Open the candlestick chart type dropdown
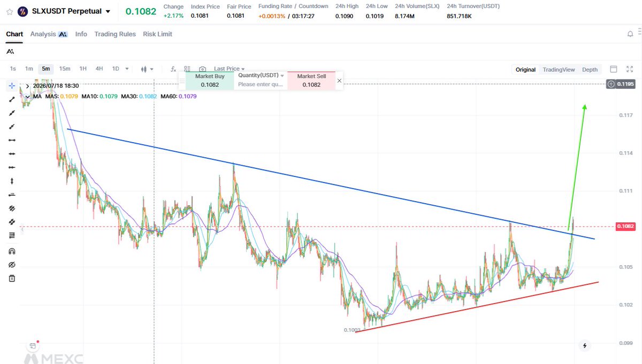 click(x=147, y=69)
